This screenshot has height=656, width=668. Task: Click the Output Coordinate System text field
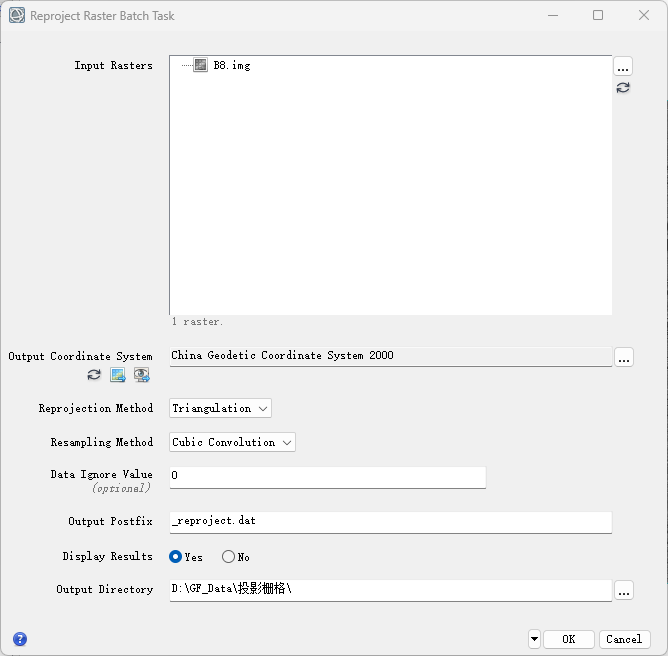click(x=391, y=356)
